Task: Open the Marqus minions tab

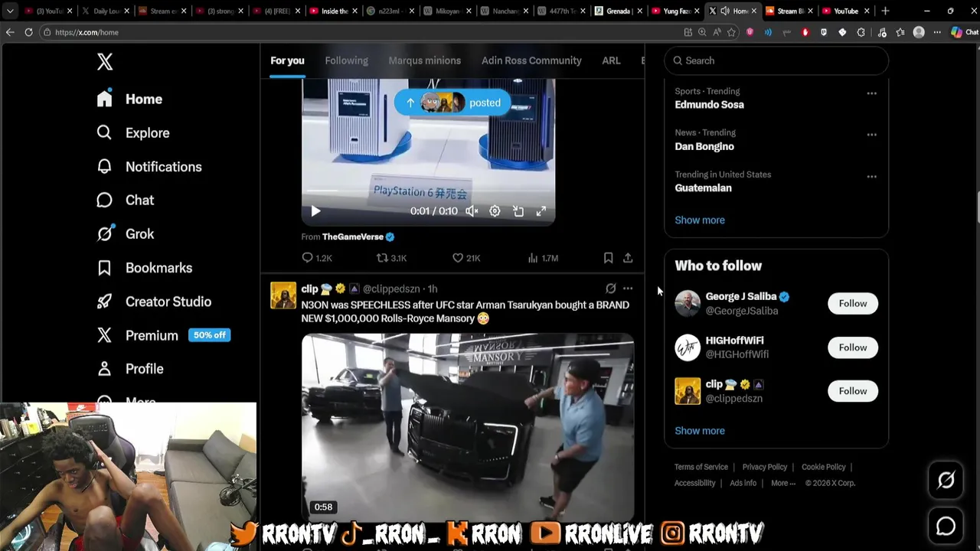Action: pos(424,60)
